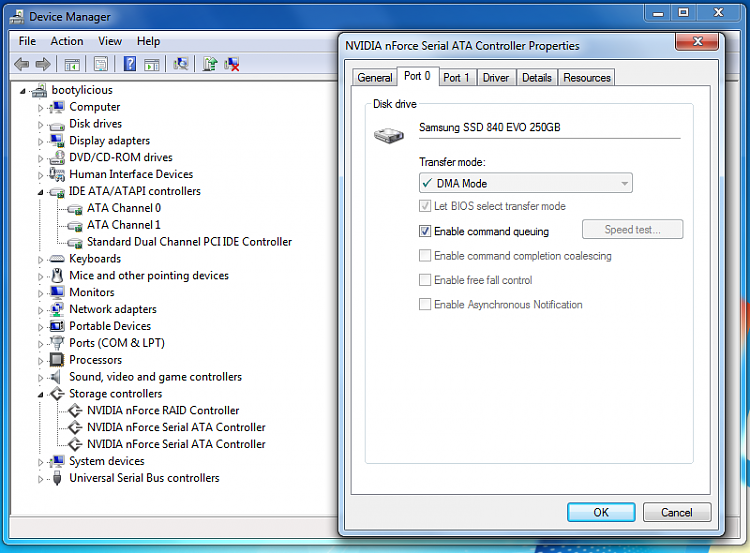
Task: Expand the Universal Serial Bus controllers arrow
Action: pyautogui.click(x=40, y=479)
